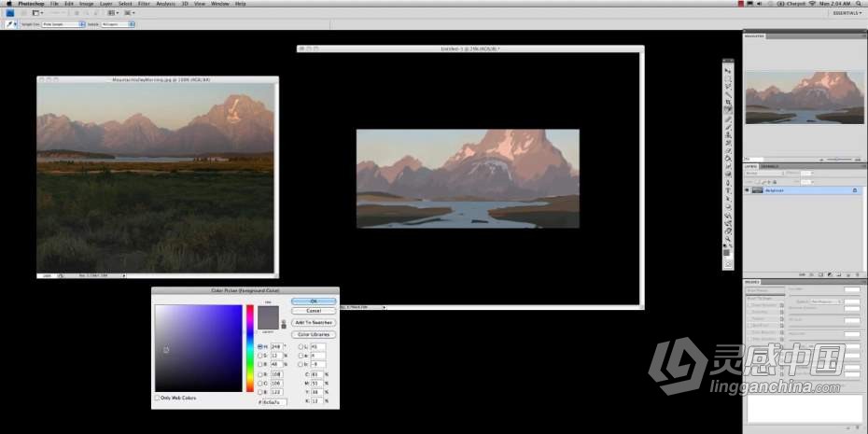This screenshot has width=868, height=434.
Task: Click the lock icon on Background layer
Action: point(854,189)
